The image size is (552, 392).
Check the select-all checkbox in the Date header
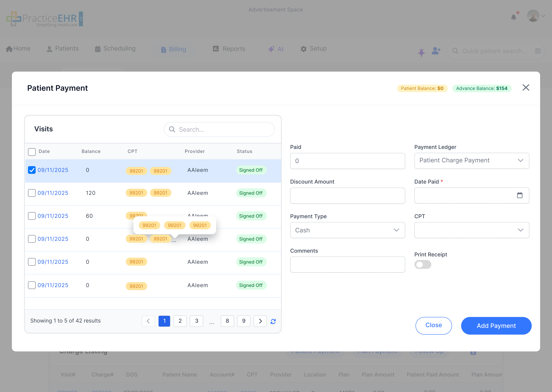pyautogui.click(x=32, y=152)
